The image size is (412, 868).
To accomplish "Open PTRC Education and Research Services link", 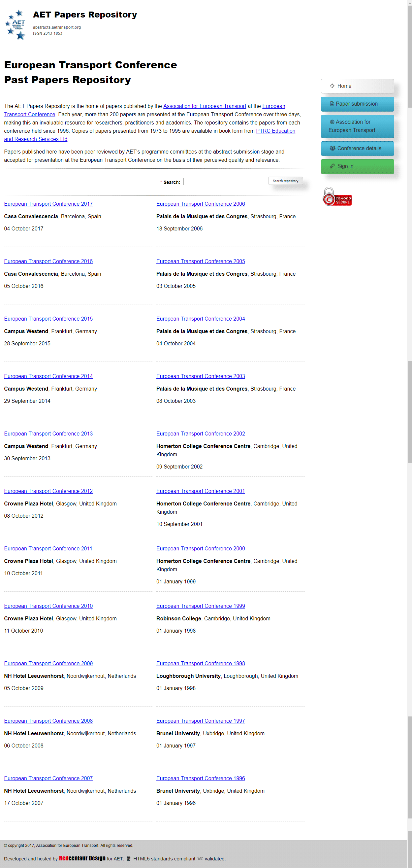I will 276,131.
